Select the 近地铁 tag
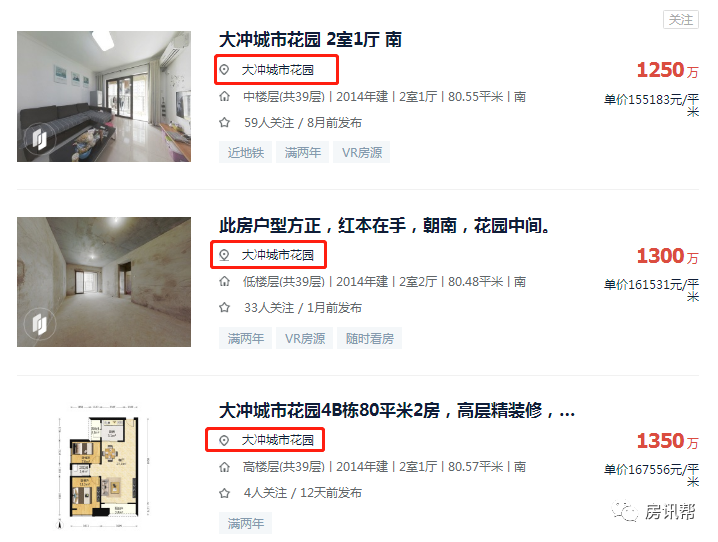 pos(245,152)
